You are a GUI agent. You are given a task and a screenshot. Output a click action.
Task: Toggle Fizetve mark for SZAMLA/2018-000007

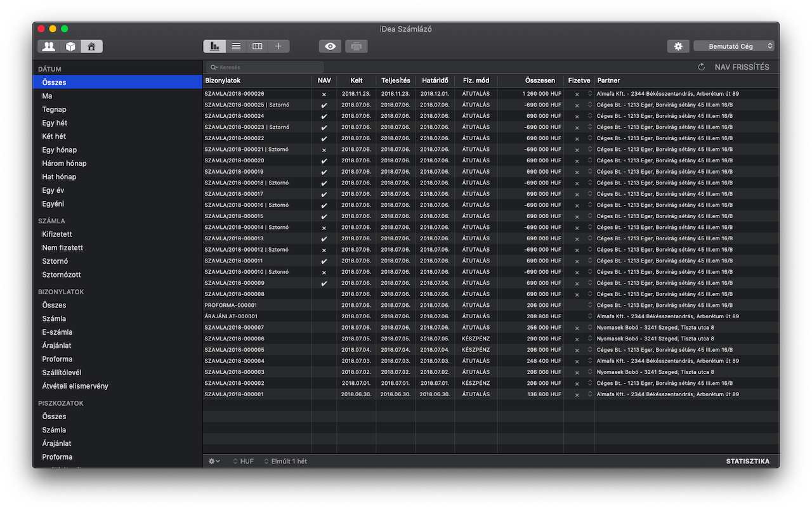tap(577, 328)
